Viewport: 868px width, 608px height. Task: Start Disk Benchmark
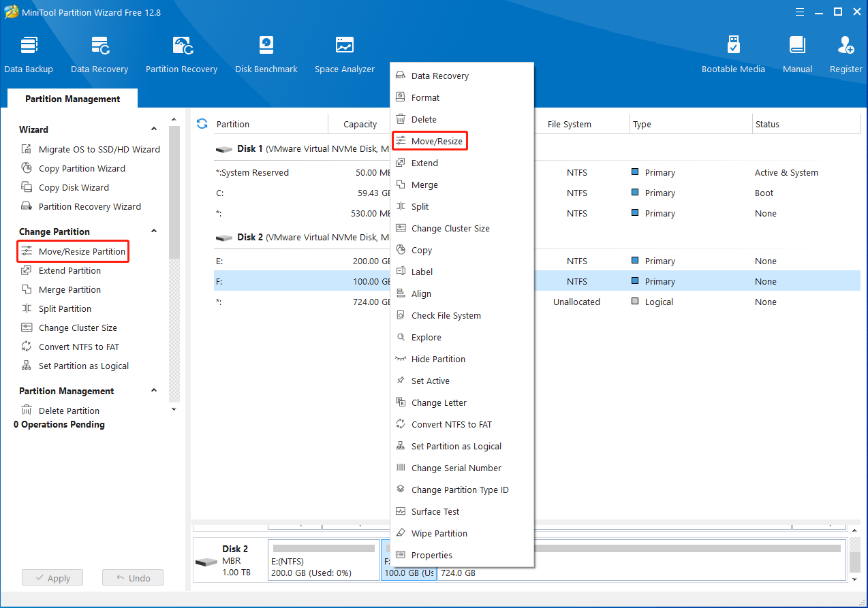click(266, 54)
